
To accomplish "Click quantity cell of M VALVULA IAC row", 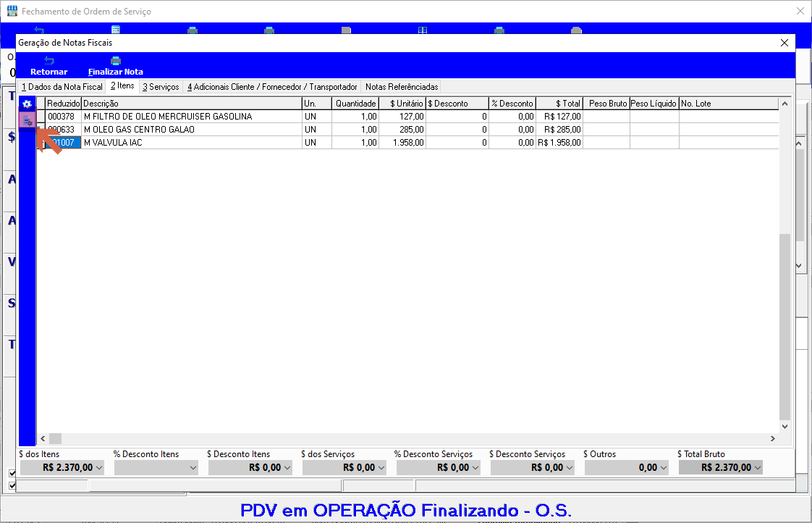I will click(355, 143).
